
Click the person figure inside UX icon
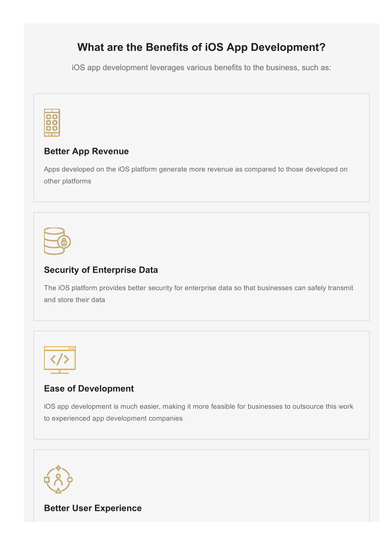point(58,480)
